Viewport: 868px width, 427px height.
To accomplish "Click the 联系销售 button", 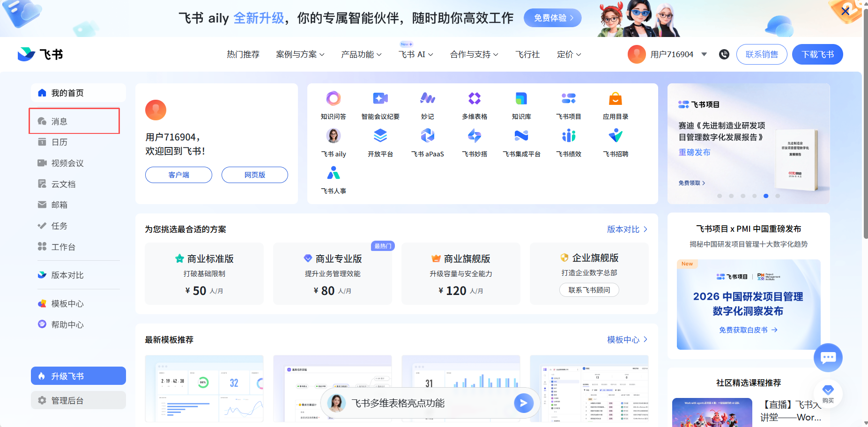I will [x=762, y=54].
